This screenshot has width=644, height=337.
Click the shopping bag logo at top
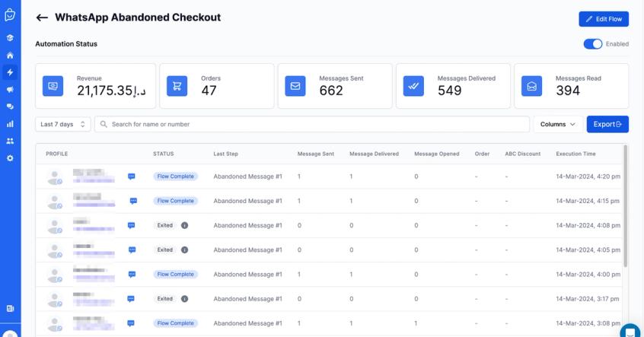(x=10, y=14)
